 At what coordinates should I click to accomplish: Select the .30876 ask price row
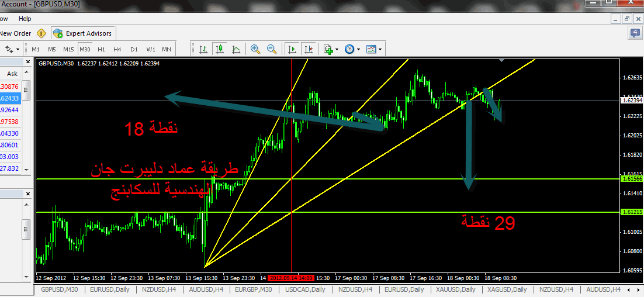[x=11, y=87]
